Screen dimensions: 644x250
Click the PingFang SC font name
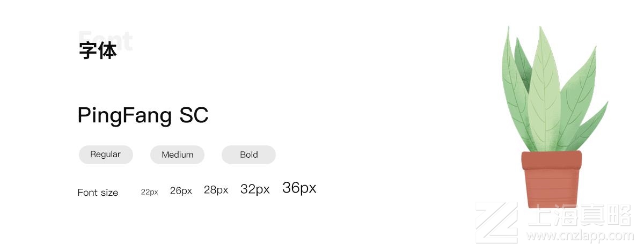coord(143,115)
